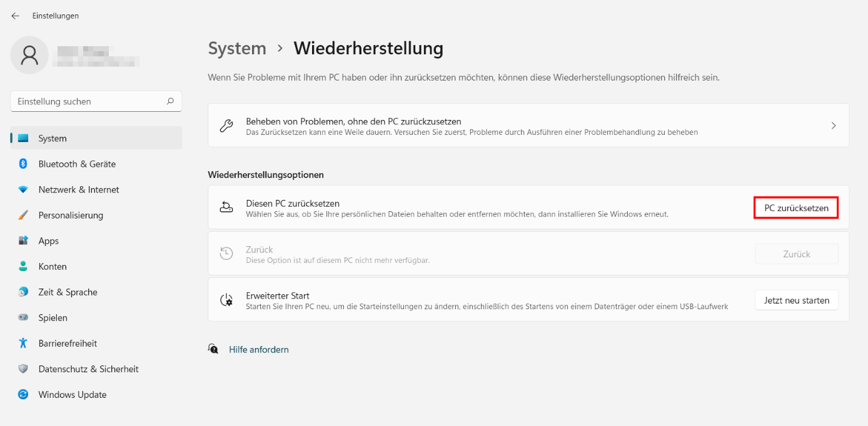Click Jetzt neu starten button
The width and height of the screenshot is (868, 426).
(x=797, y=300)
